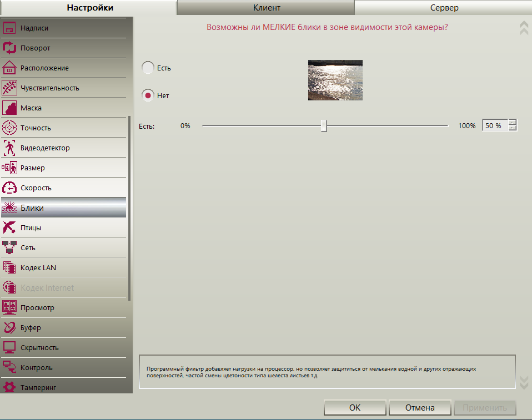Open the Надписи settings icon
Viewport: 532px width, 420px height.
coord(9,28)
